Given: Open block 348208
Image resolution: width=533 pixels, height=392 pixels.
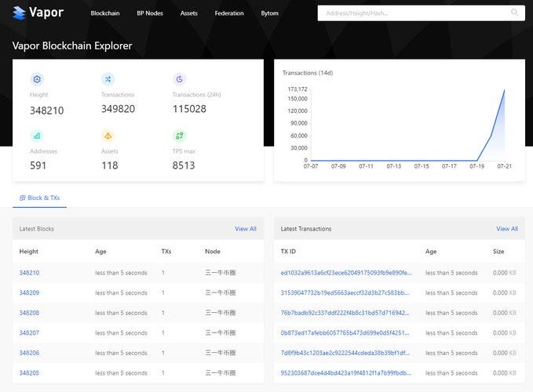Looking at the screenshot, I should (x=29, y=313).
